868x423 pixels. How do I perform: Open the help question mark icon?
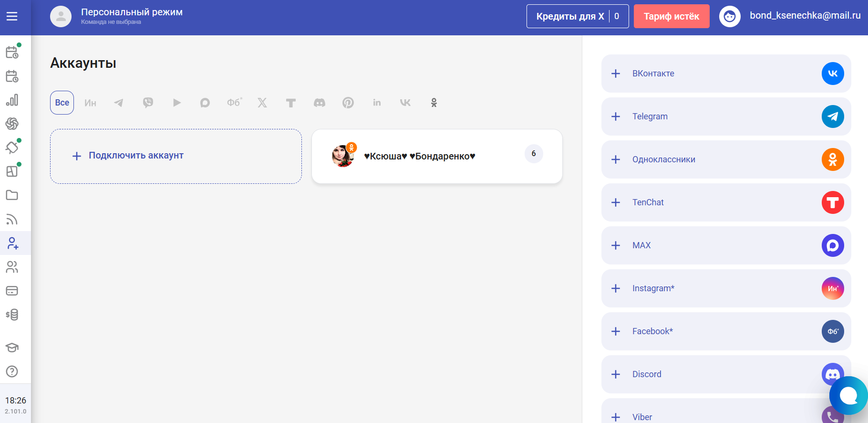12,371
